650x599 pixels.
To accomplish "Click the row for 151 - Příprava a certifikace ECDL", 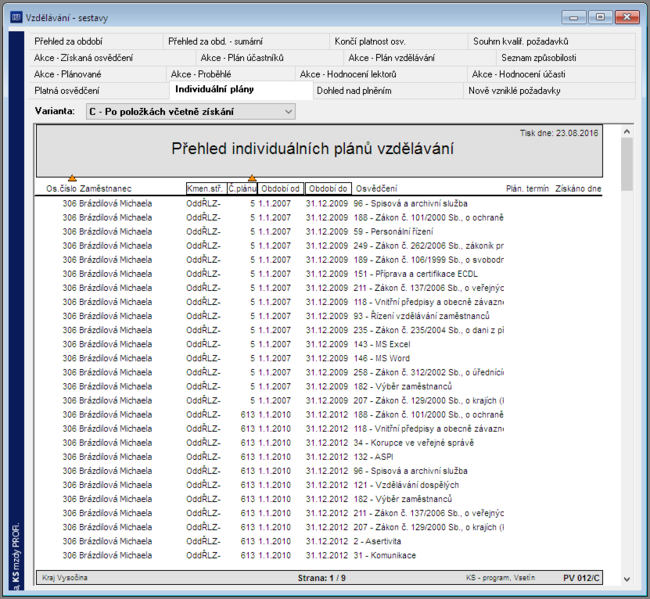I will coord(318,274).
